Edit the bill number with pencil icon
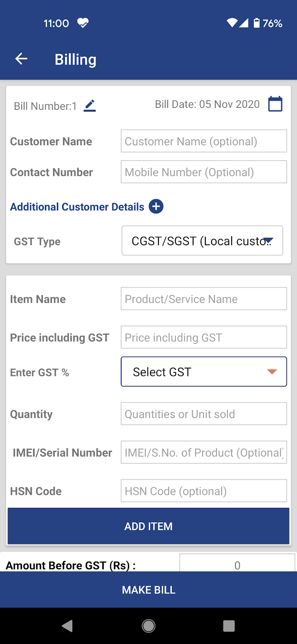This screenshot has width=297, height=644. pos(90,105)
